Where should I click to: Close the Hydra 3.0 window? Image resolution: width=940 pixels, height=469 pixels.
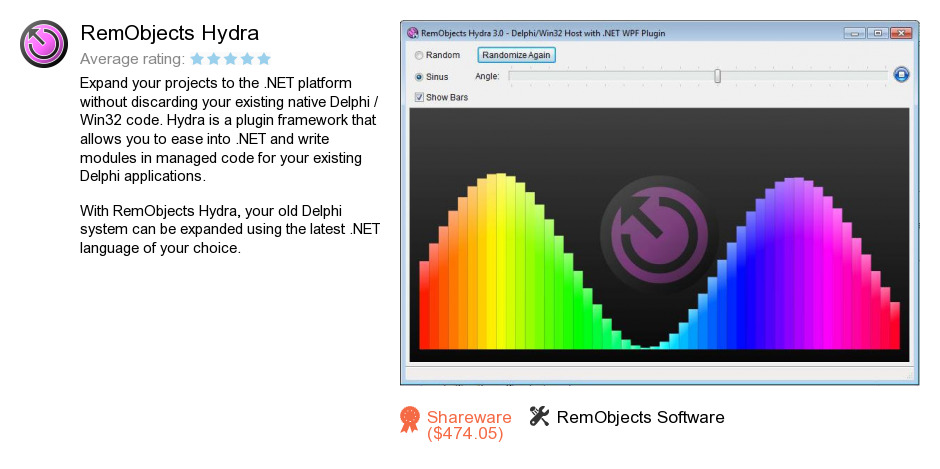click(901, 34)
